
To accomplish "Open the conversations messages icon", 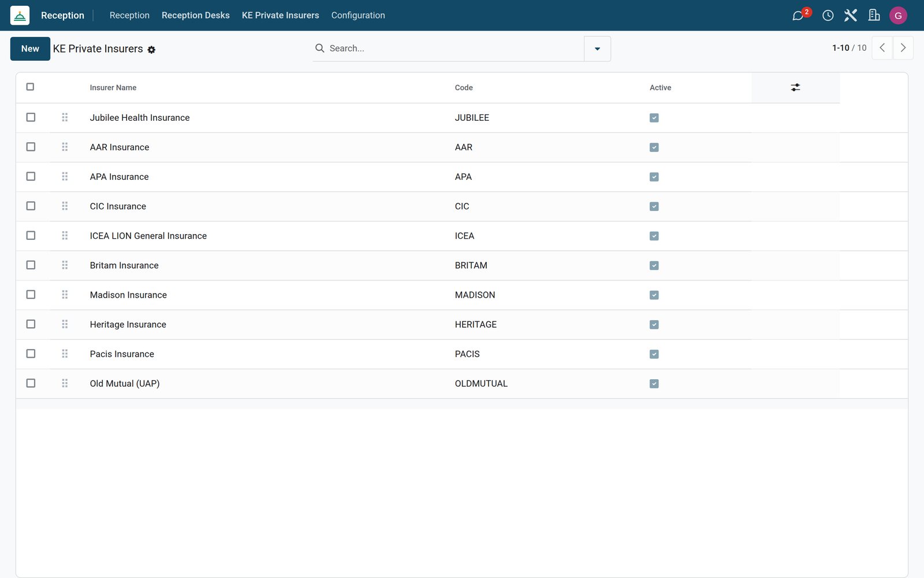I will click(798, 16).
